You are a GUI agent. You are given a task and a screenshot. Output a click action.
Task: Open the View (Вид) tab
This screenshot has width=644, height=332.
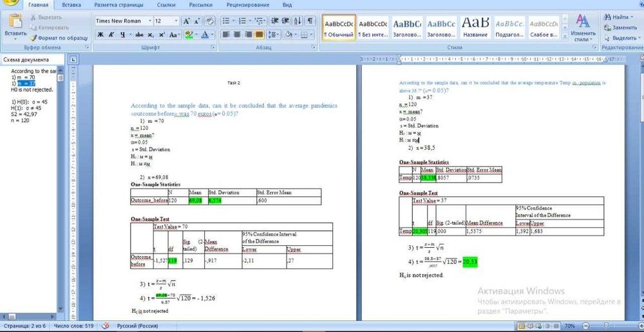click(287, 5)
